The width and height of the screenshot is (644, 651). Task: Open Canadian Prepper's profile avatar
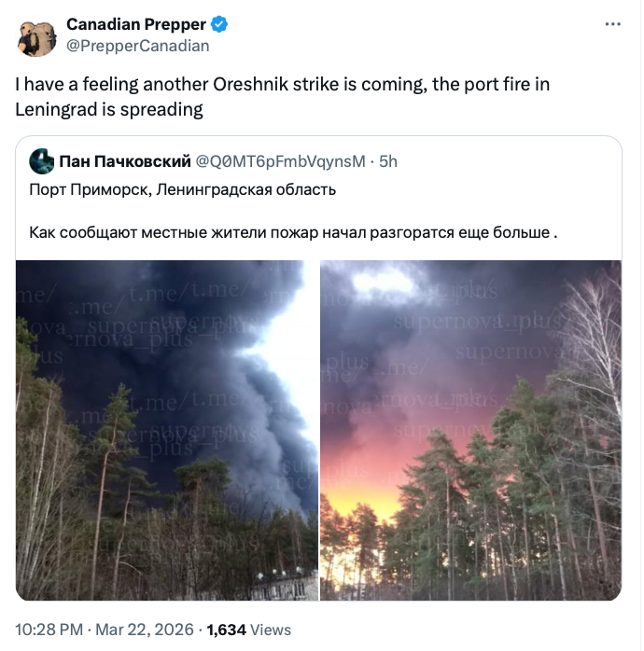coord(37,35)
